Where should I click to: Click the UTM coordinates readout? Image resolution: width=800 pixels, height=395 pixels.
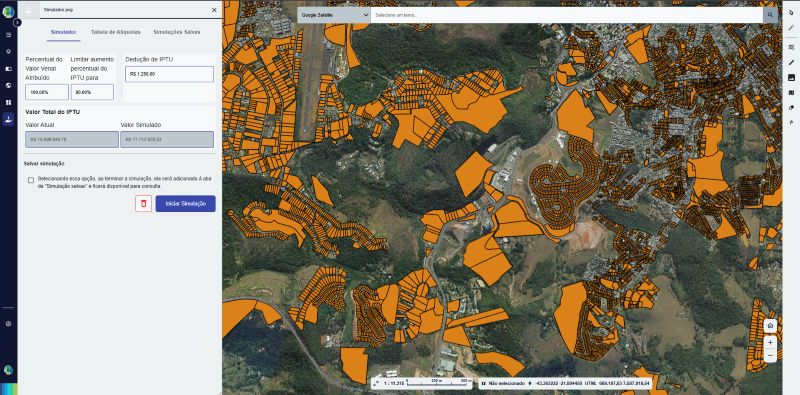click(617, 383)
